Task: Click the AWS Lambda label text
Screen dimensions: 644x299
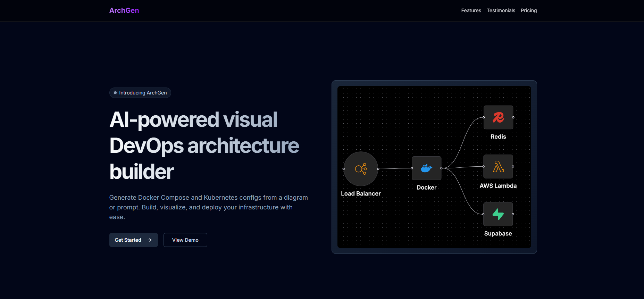Action: click(498, 186)
